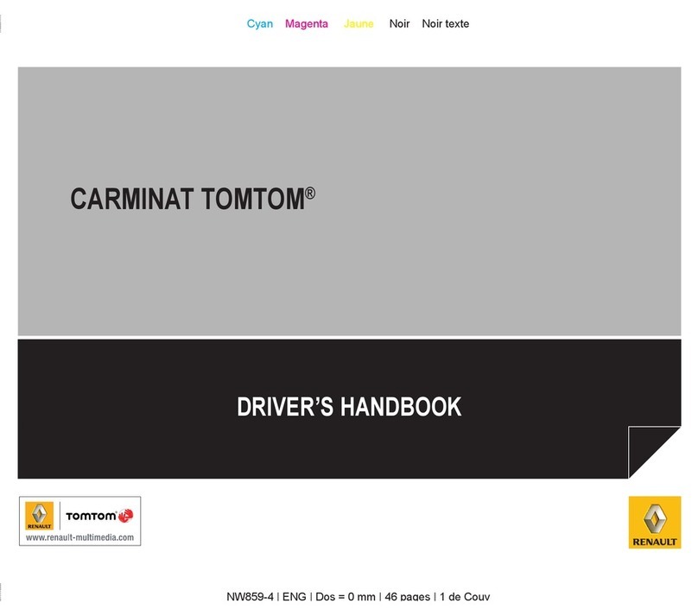Select the 'Jaune' color label
The height and width of the screenshot is (616, 698).
click(359, 23)
